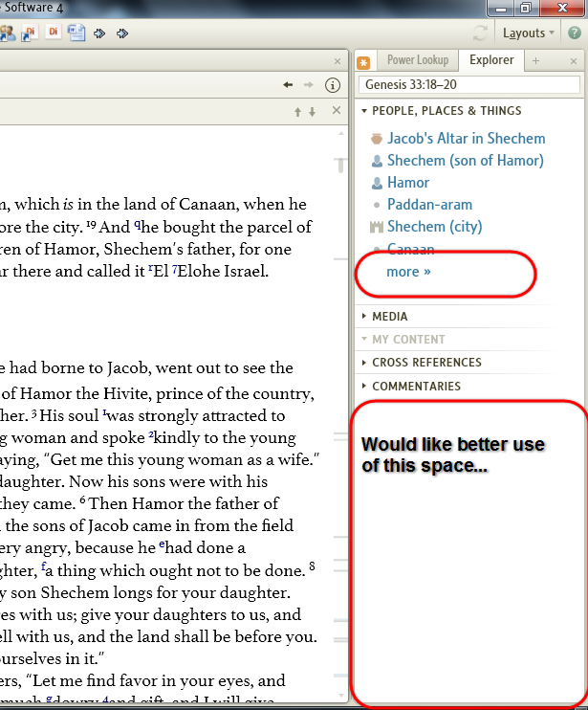Click the words 'Hamor the Hivite'
This screenshot has height=710, width=588.
(87, 393)
